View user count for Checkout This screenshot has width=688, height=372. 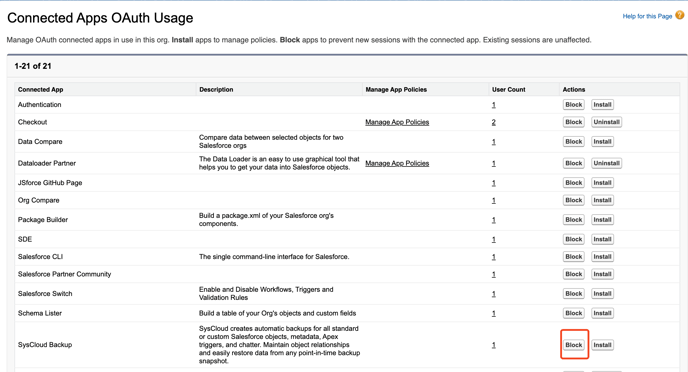(x=494, y=122)
